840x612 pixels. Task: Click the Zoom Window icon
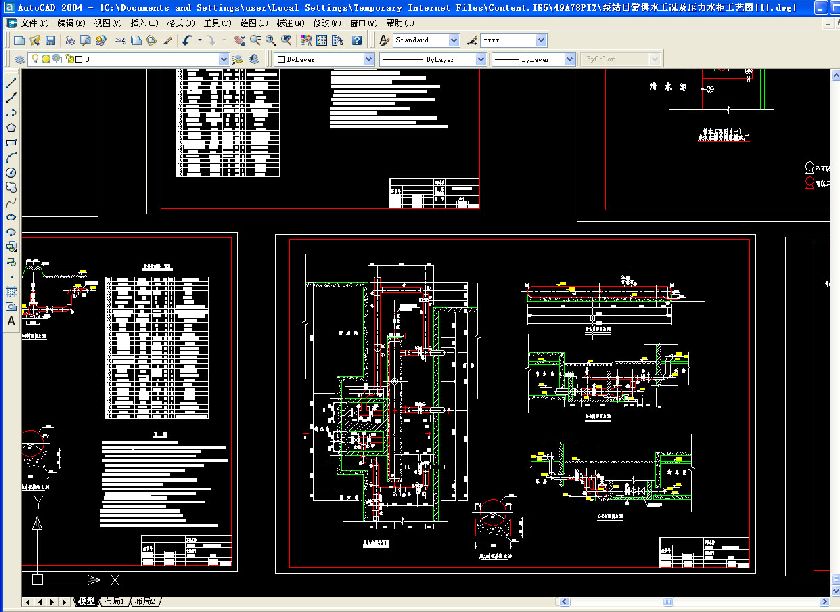[271, 40]
